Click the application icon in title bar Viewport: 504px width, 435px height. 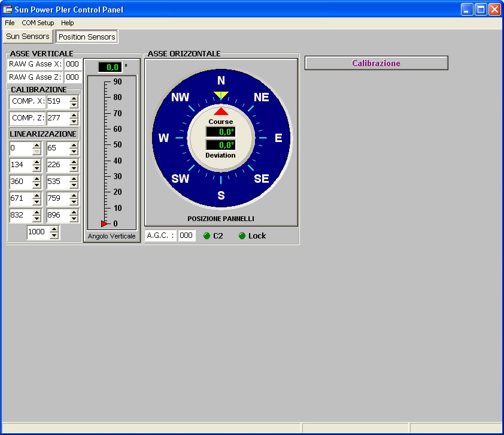[7, 10]
